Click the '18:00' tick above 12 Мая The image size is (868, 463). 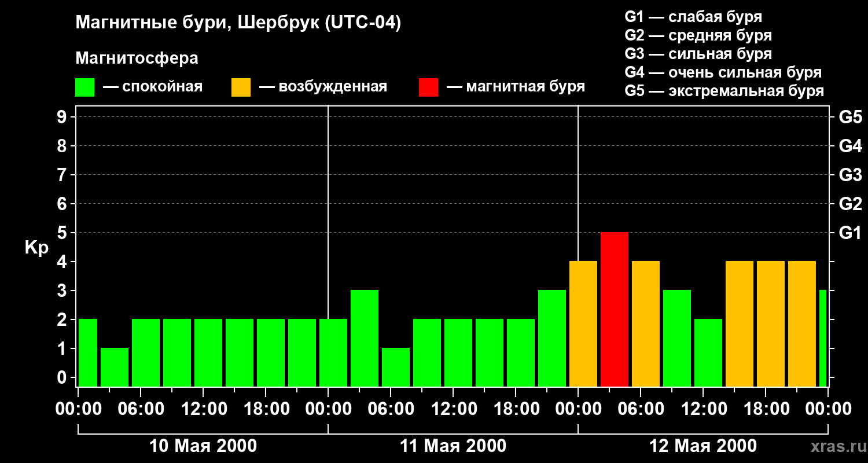click(766, 409)
